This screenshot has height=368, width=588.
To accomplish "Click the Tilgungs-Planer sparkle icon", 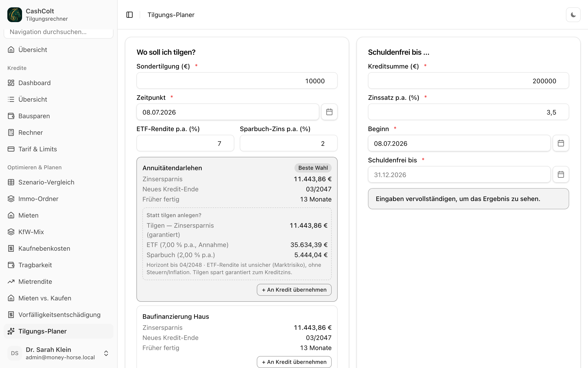I will (x=11, y=331).
